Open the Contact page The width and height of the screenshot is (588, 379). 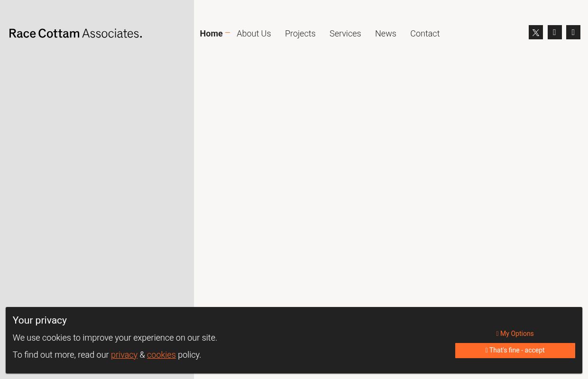(425, 34)
